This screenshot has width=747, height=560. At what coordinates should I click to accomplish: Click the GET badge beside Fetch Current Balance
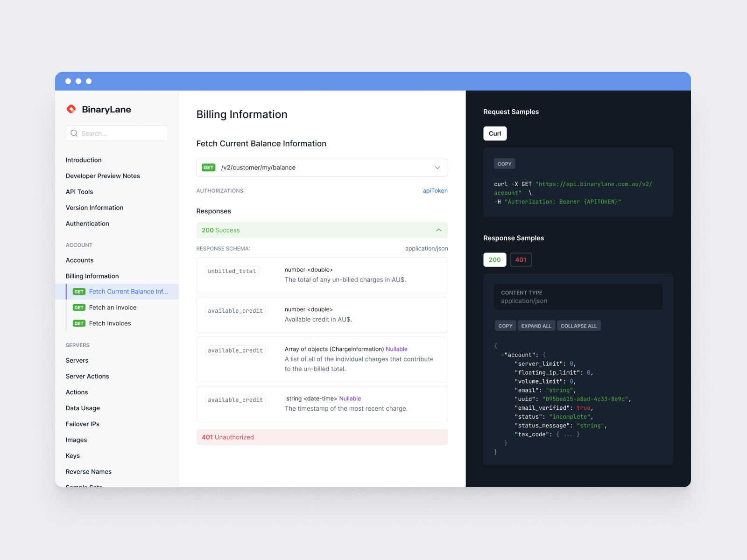point(79,292)
